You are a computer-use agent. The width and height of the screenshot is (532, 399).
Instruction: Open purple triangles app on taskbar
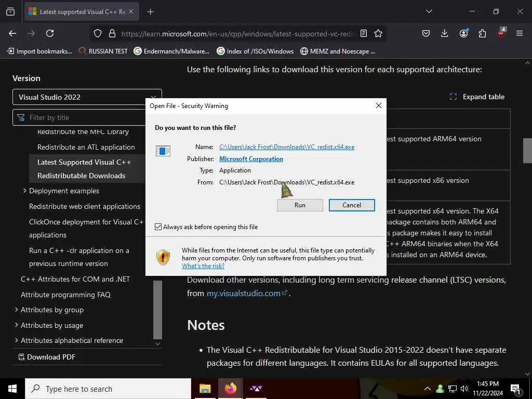pyautogui.click(x=256, y=389)
